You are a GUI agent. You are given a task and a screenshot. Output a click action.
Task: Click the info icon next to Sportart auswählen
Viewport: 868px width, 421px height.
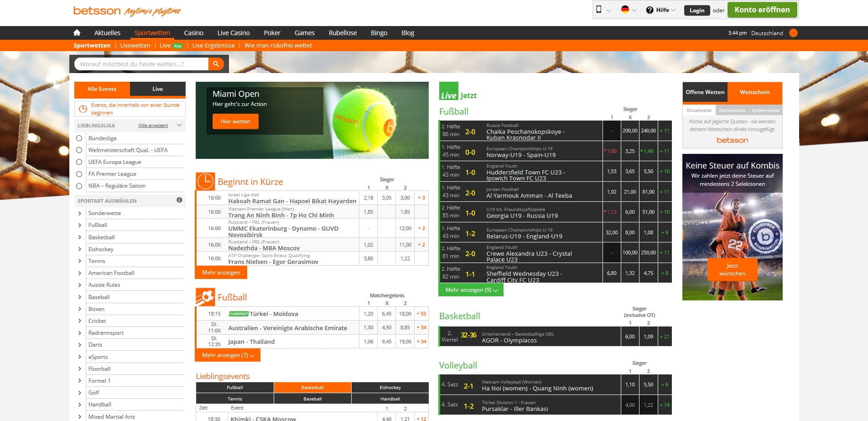(x=179, y=200)
